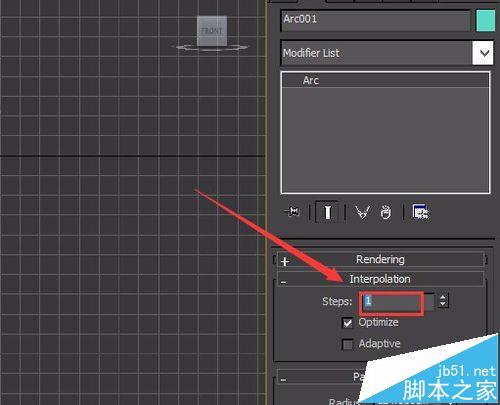
Task: Click the Make Unique icon
Action: click(x=362, y=212)
